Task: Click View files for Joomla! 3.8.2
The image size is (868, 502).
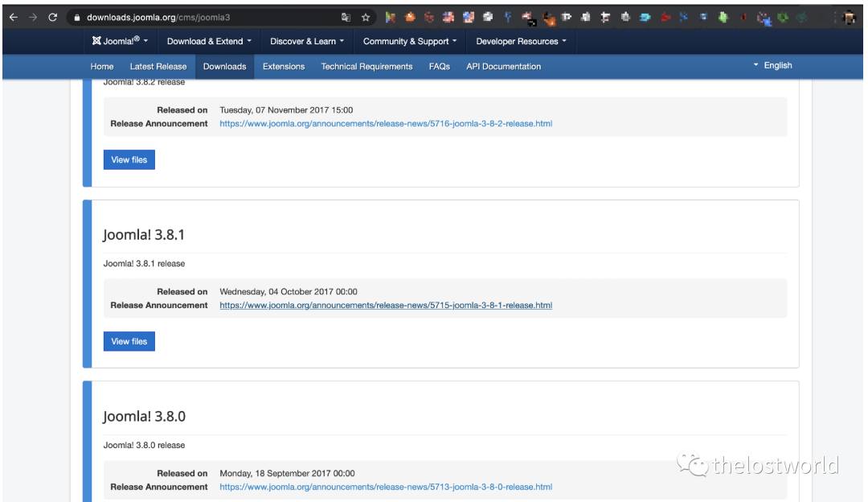Action: pyautogui.click(x=129, y=159)
